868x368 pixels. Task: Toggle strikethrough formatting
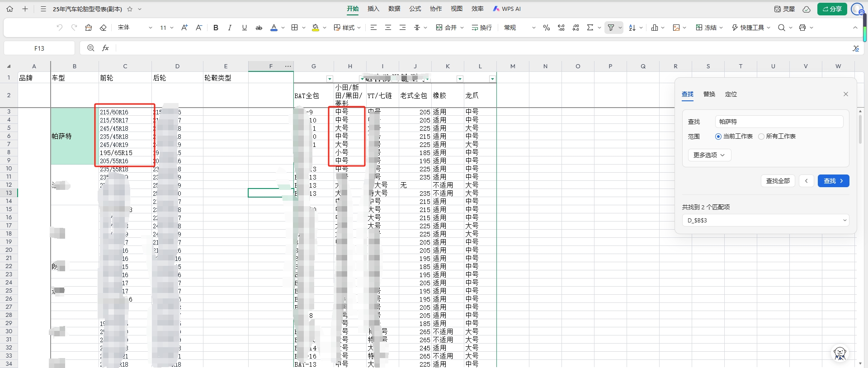pyautogui.click(x=259, y=28)
